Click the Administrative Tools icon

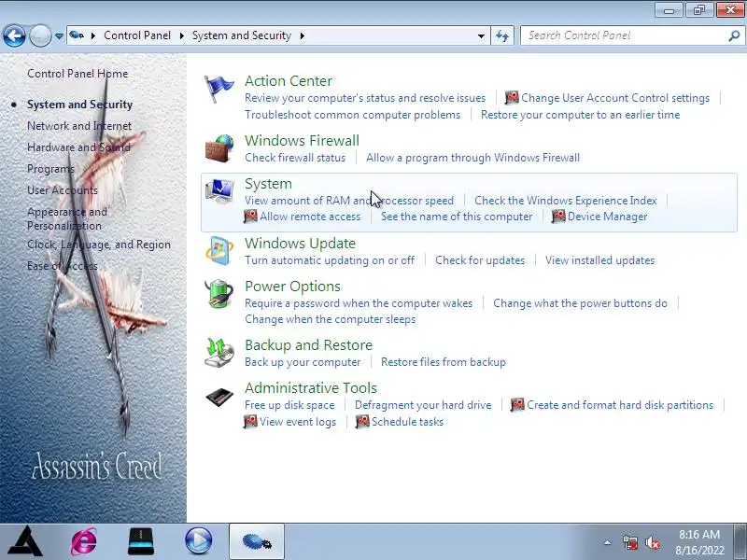coord(219,396)
